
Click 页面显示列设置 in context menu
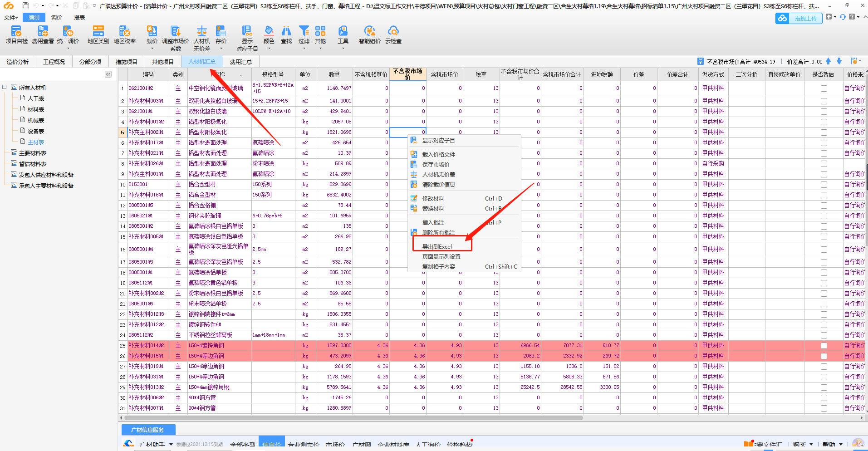(x=441, y=256)
